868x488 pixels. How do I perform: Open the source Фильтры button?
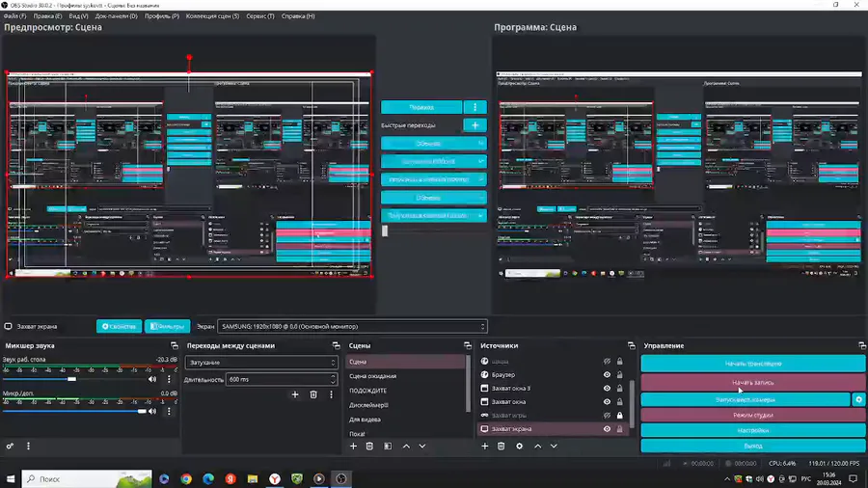point(167,326)
